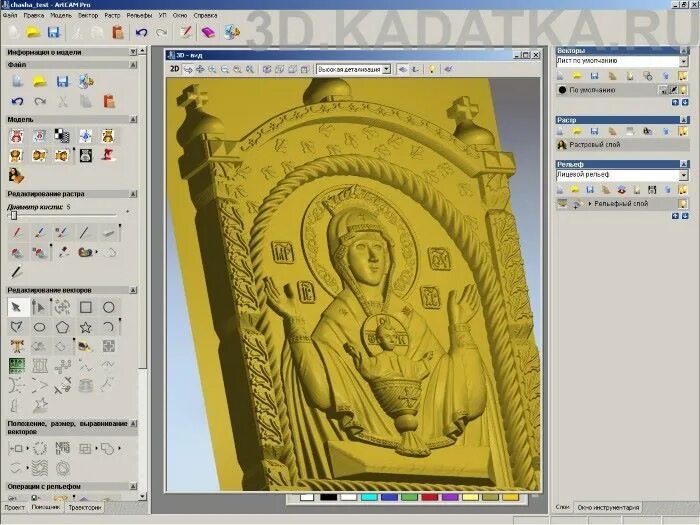Move relief layer up with arrow button
Screen dimensions: 700x525
(675, 216)
